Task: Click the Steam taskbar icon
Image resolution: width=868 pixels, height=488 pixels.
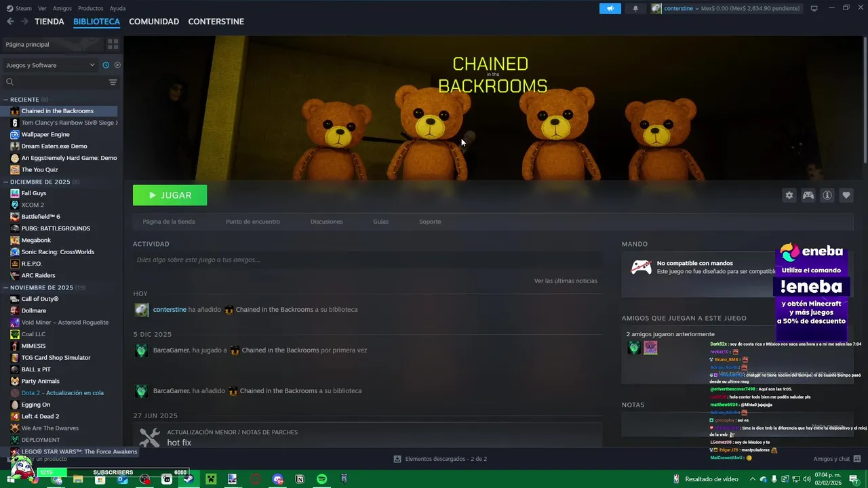Action: point(189,479)
